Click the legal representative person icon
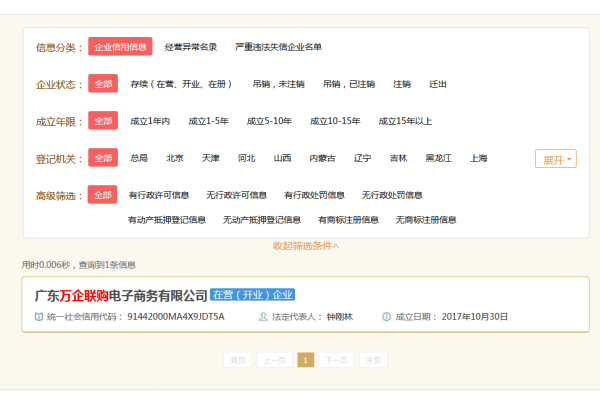 263,317
